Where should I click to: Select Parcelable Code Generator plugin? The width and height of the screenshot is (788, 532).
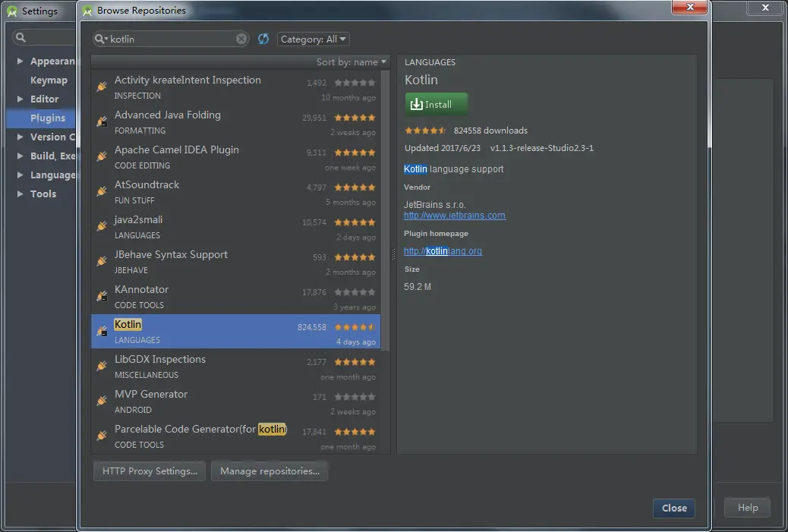pos(235,436)
